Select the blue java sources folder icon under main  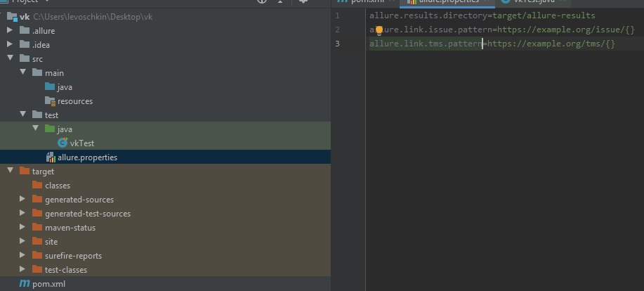[50, 86]
